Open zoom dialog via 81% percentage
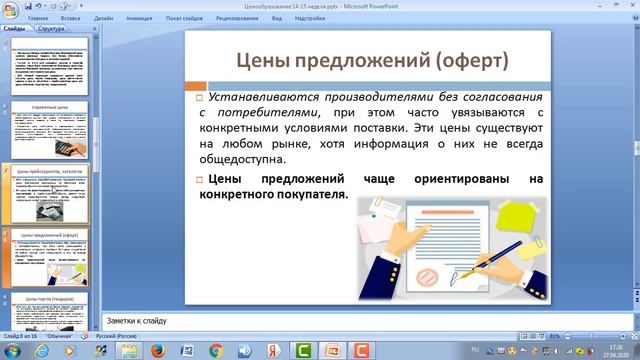Image resolution: width=640 pixels, height=360 pixels. point(554,336)
